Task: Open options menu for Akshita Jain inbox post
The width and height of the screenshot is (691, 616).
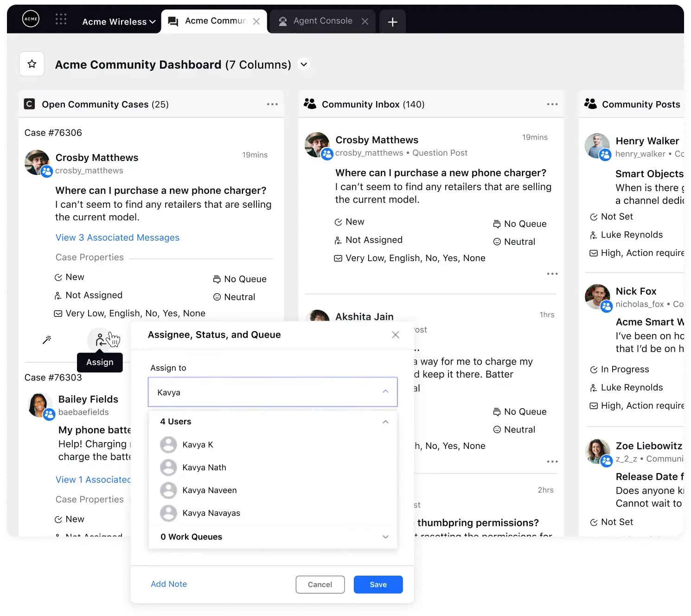Action: (552, 462)
